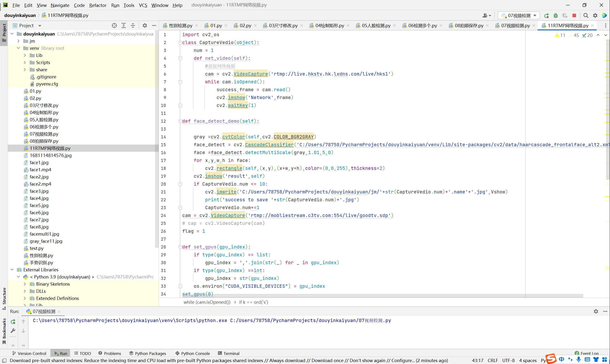The width and height of the screenshot is (610, 364).
Task: Click the 4 spaces indent widget
Action: click(x=528, y=360)
